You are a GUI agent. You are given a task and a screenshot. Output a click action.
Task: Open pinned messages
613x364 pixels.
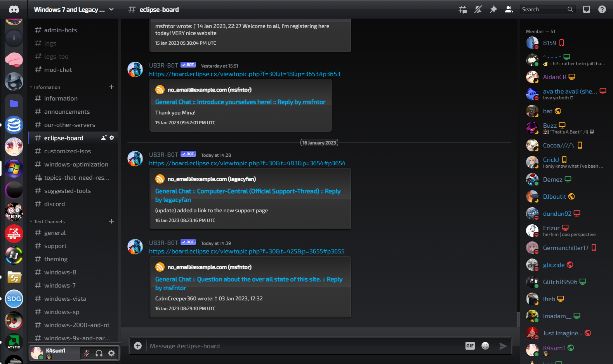(493, 9)
